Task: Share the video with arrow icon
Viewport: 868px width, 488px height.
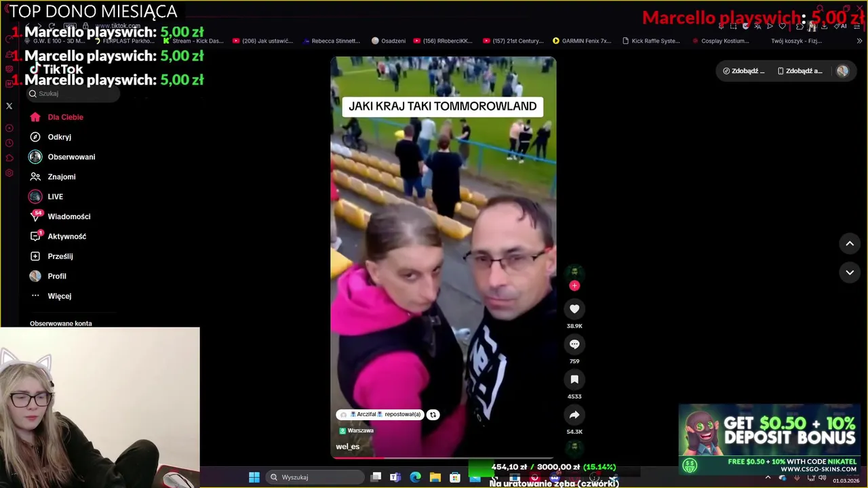Action: click(574, 415)
